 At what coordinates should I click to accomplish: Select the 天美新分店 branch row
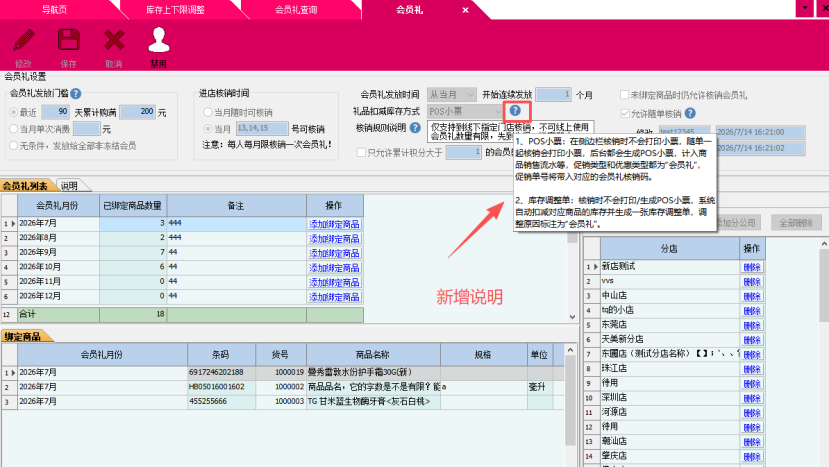pos(669,340)
